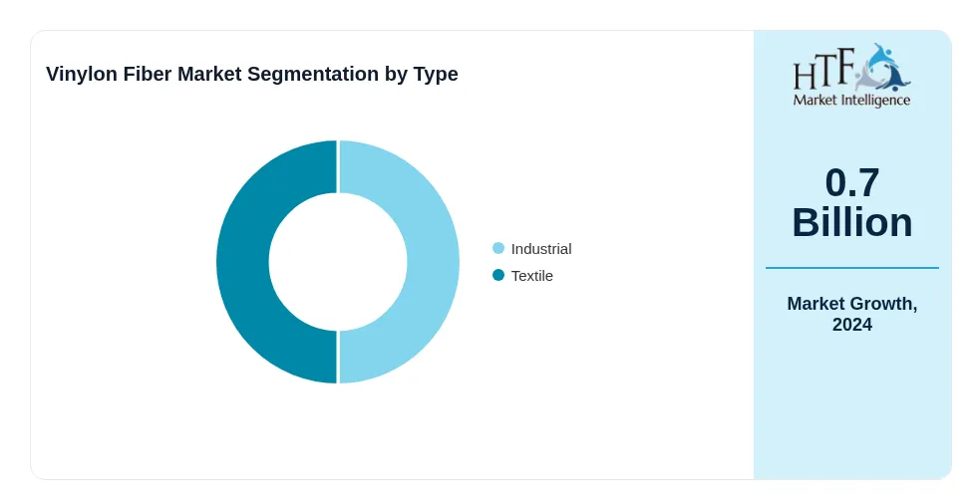Click the Market Intelligence logo text
The image size is (980, 498).
[851, 100]
